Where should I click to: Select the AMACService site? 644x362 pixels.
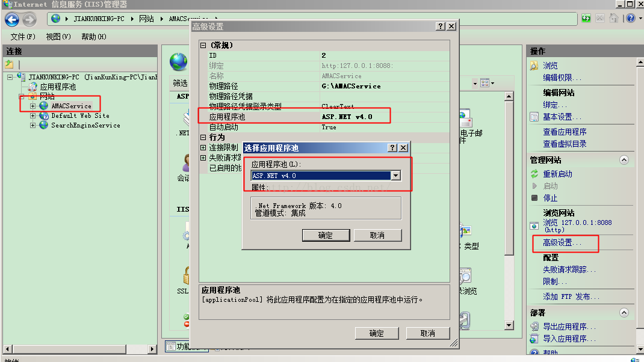[x=71, y=106]
